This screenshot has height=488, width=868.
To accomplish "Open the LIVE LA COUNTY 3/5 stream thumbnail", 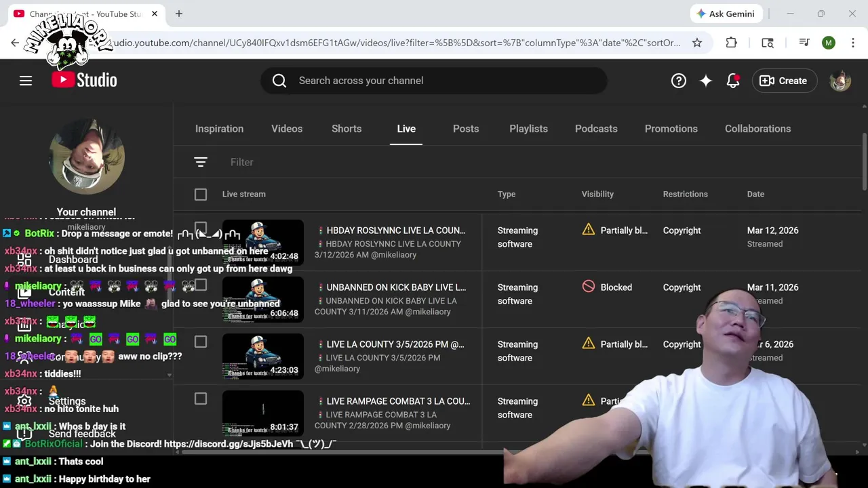I will coord(263,356).
